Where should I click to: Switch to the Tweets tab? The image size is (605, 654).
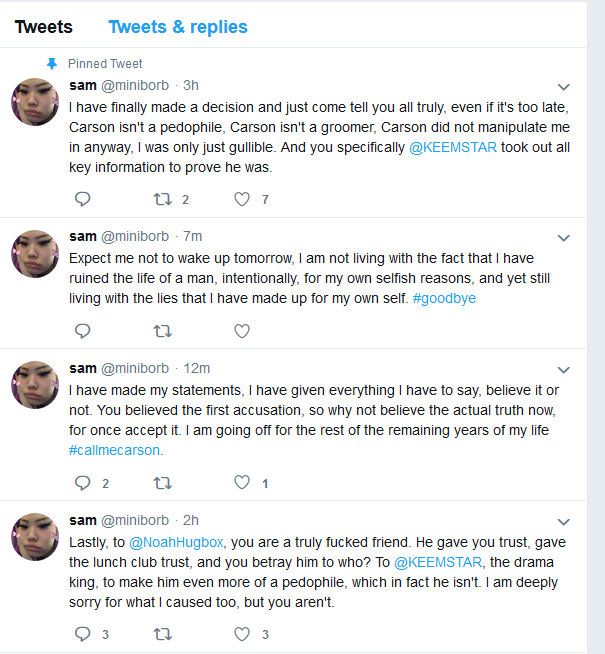tap(44, 27)
